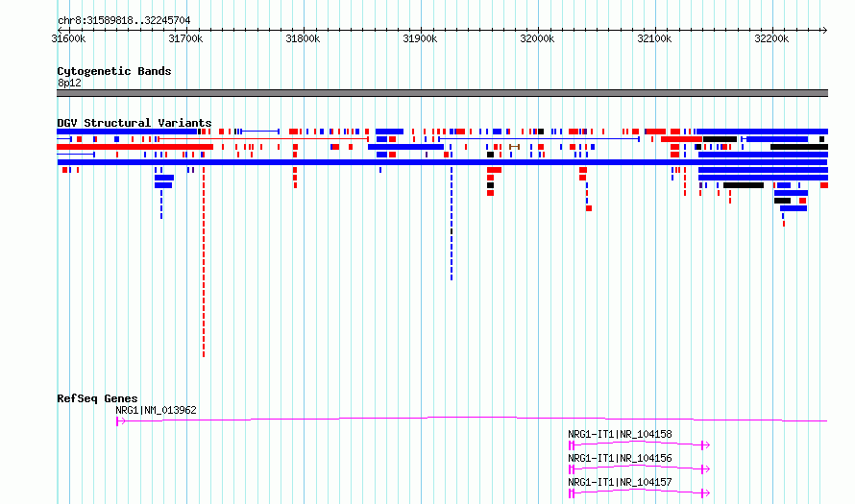The width and height of the screenshot is (855, 504).
Task: Open the RefSeq Genes track title
Action: [x=97, y=398]
